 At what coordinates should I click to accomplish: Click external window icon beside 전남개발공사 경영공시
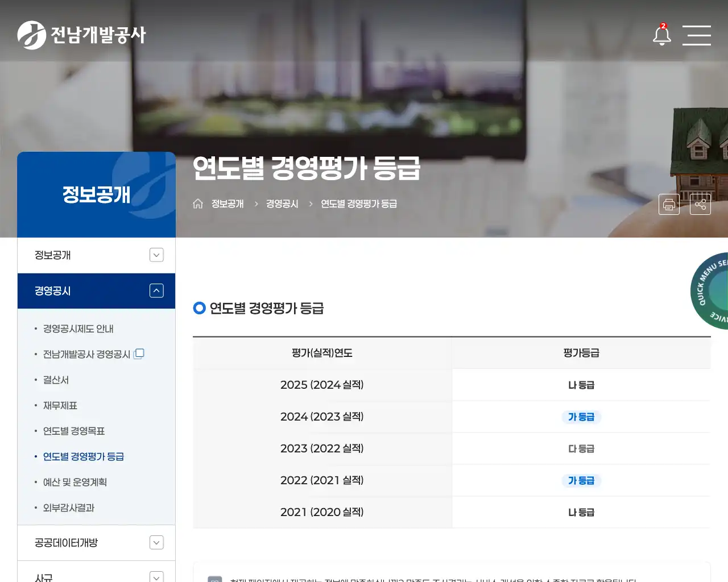[139, 354]
